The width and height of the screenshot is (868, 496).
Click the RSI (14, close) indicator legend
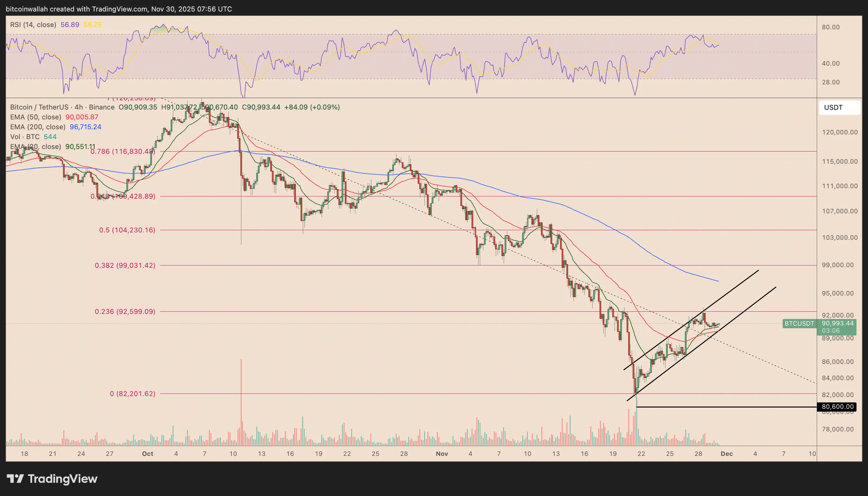pyautogui.click(x=33, y=25)
